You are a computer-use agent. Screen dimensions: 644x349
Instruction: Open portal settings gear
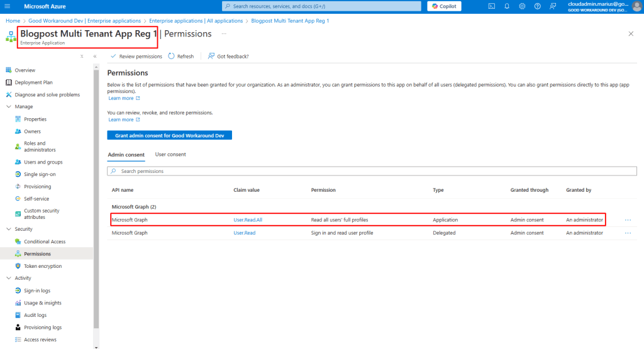point(522,6)
